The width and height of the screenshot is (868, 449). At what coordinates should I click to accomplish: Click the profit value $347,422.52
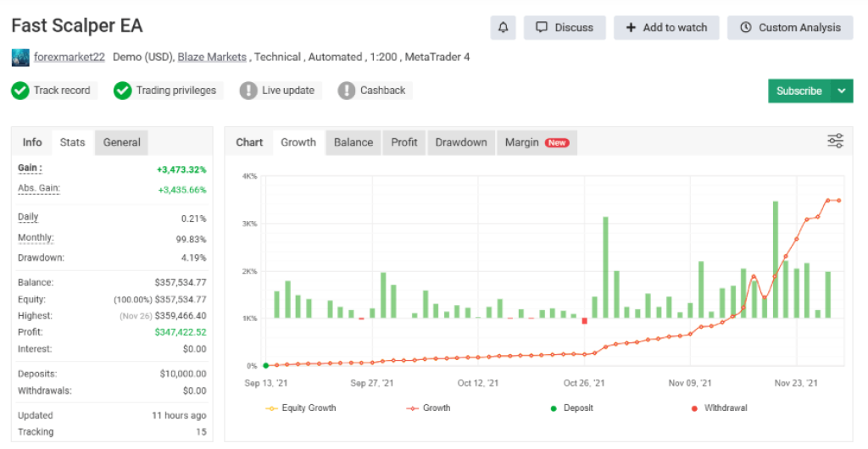point(181,332)
